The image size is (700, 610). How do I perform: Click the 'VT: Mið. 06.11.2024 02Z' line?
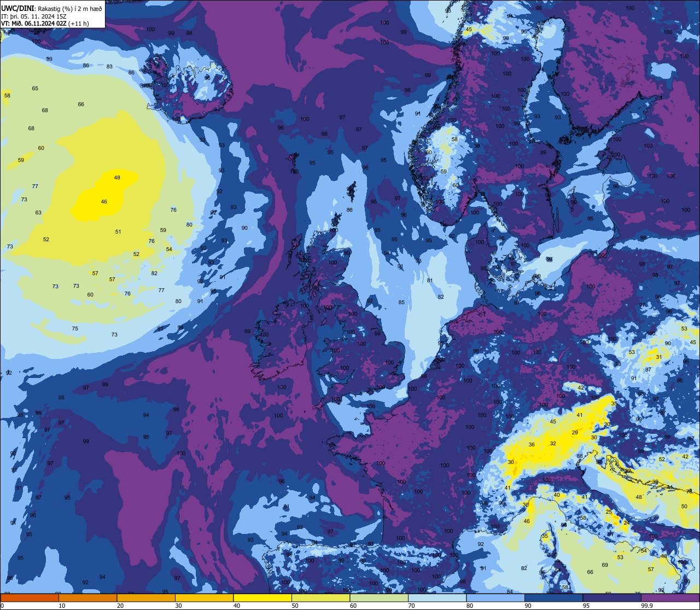[34, 23]
